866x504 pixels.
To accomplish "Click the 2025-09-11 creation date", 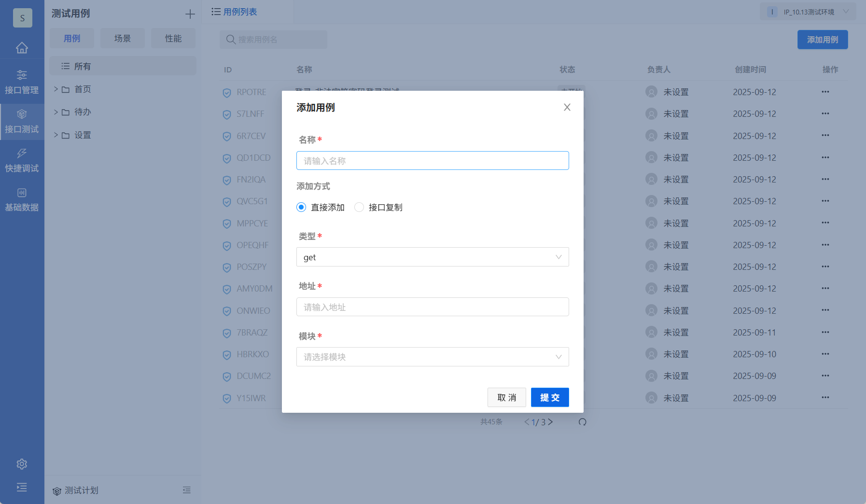I will coord(754,333).
